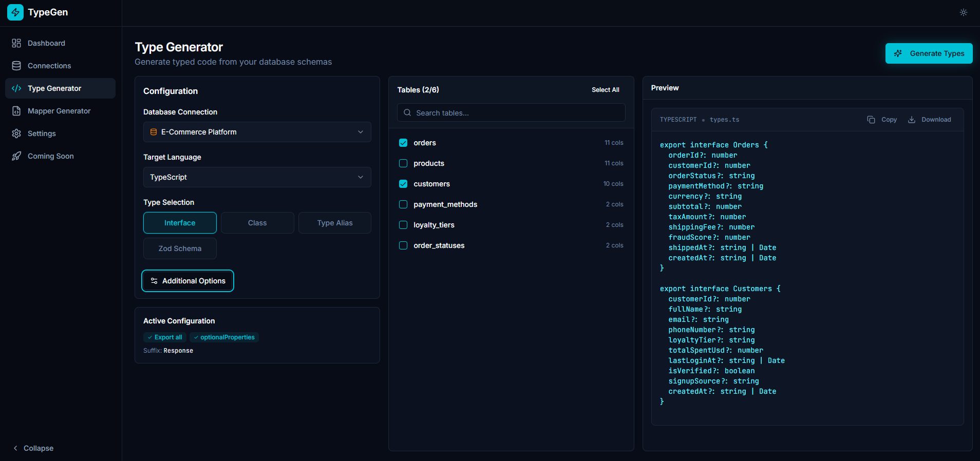Open Mapper Generator in sidebar

pyautogui.click(x=60, y=111)
